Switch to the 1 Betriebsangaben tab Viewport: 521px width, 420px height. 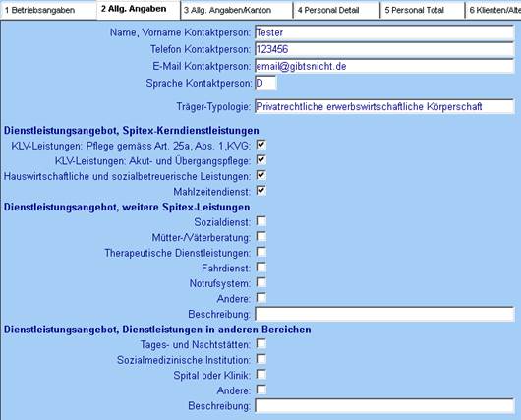48,10
